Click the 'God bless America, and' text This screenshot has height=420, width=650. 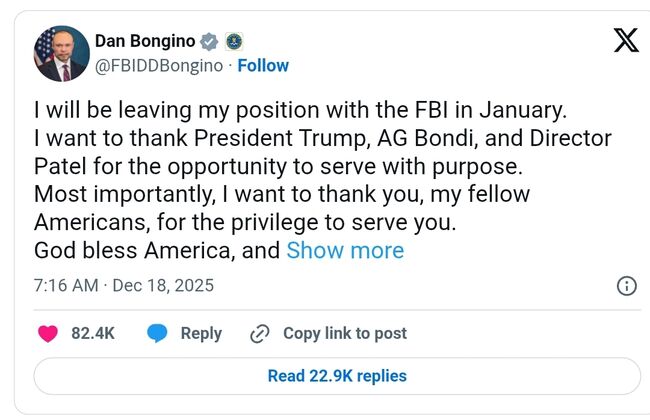pos(157,250)
